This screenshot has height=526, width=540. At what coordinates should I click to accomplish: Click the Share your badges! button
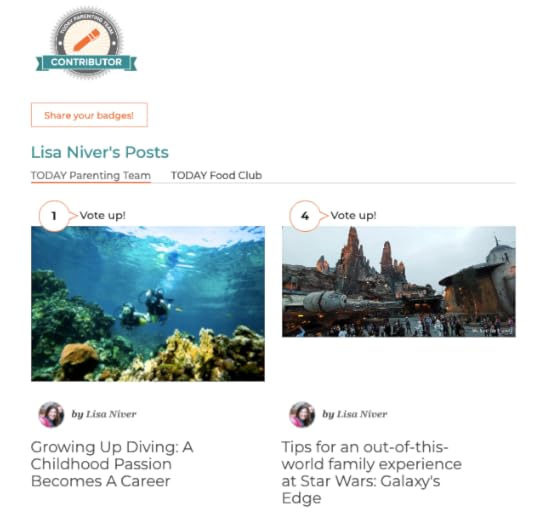tap(89, 115)
